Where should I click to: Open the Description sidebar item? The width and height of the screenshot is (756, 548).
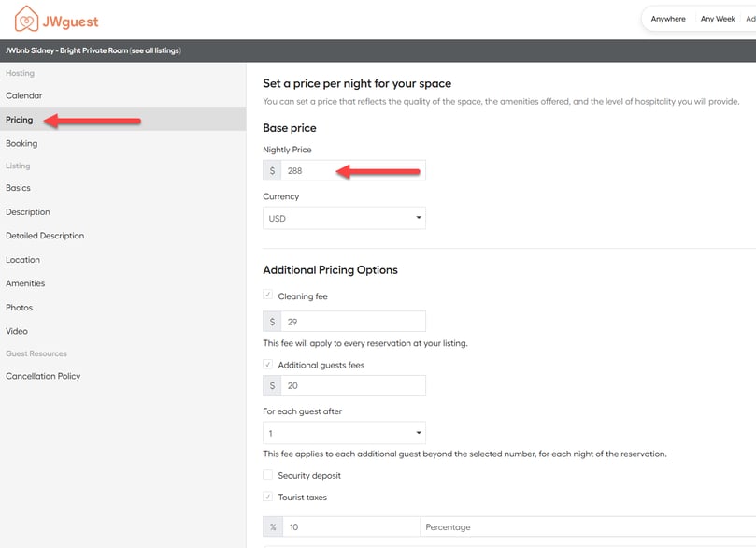coord(28,211)
